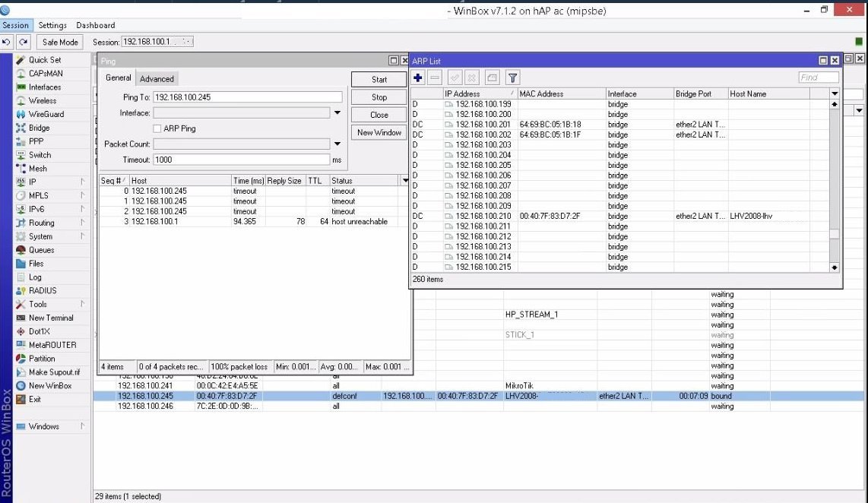Click the Find box in ARP List
868x503 pixels.
819,78
